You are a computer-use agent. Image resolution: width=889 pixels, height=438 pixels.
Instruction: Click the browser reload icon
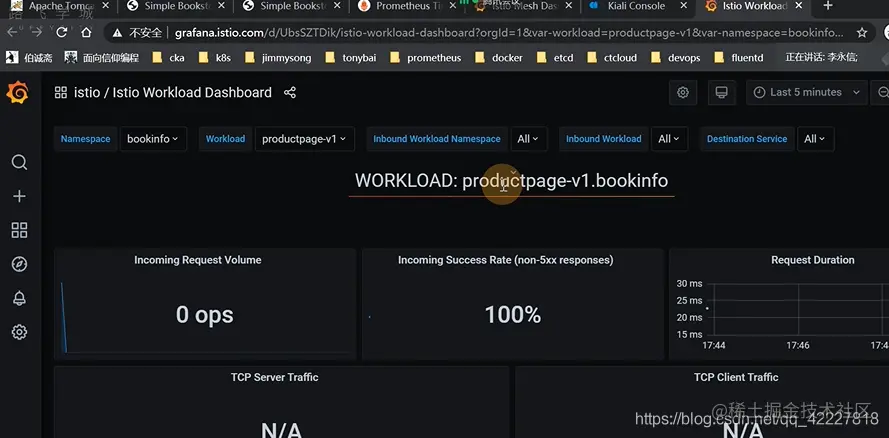click(62, 32)
